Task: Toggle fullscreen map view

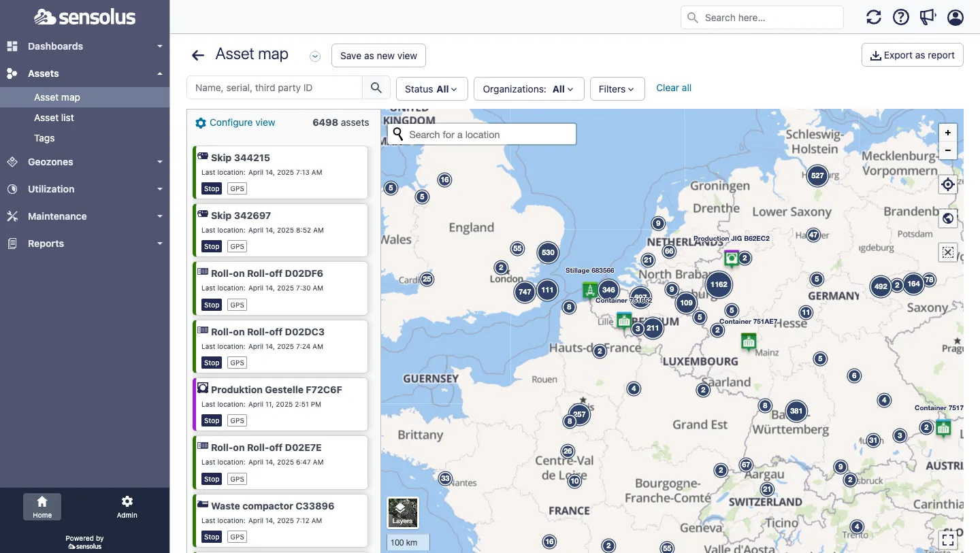Action: click(x=948, y=539)
